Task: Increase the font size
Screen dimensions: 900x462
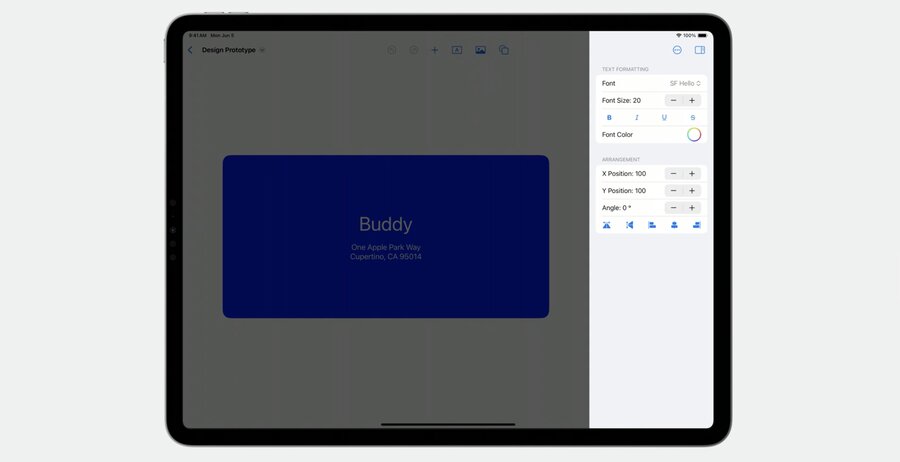Action: pyautogui.click(x=692, y=100)
